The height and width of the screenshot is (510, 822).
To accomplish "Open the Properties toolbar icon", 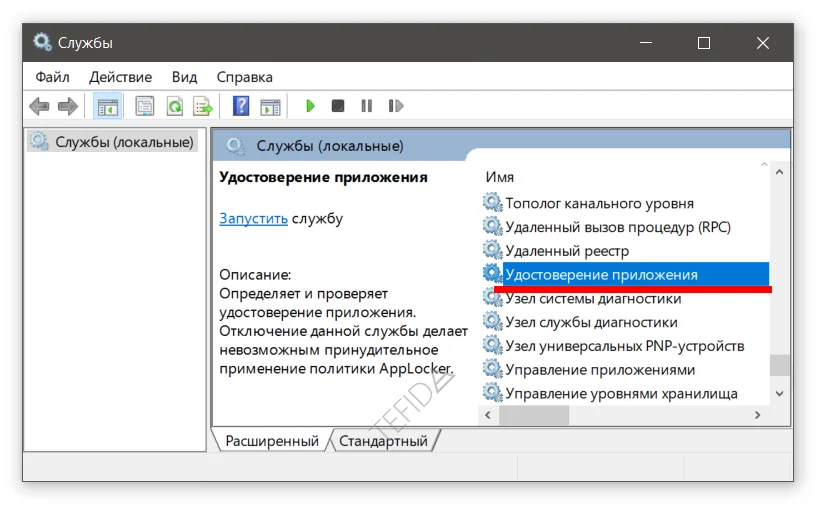I will (x=145, y=106).
